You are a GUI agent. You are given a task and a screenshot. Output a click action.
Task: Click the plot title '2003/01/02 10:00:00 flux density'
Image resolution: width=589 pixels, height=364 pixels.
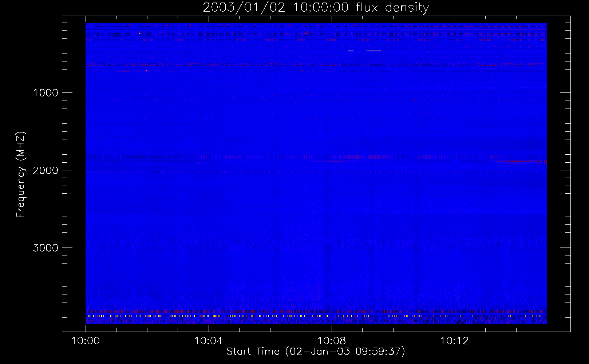pyautogui.click(x=316, y=7)
